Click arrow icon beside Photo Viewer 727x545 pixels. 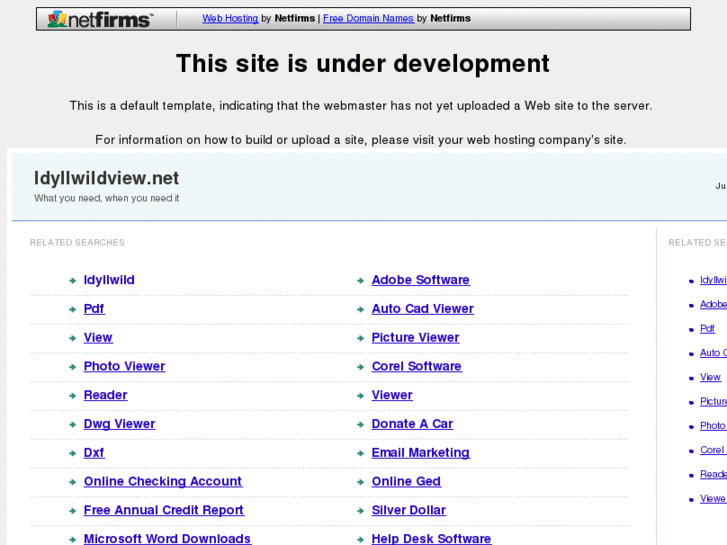click(72, 367)
